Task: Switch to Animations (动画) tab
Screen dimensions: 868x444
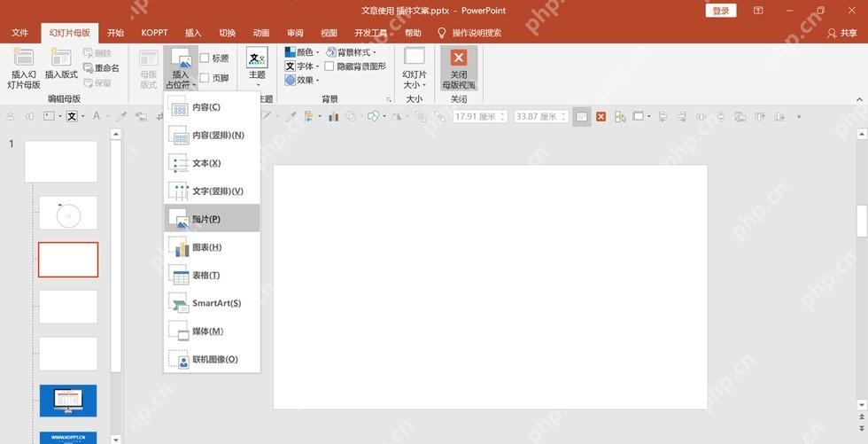Action: (261, 33)
